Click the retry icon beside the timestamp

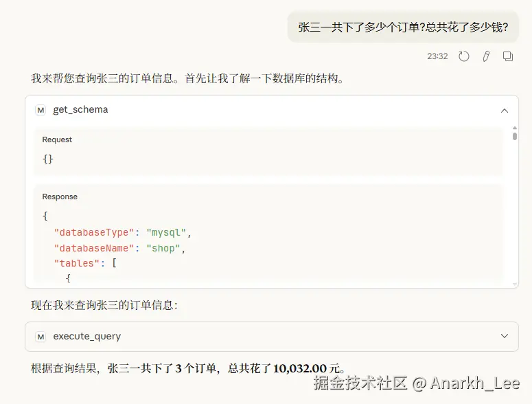tap(464, 56)
